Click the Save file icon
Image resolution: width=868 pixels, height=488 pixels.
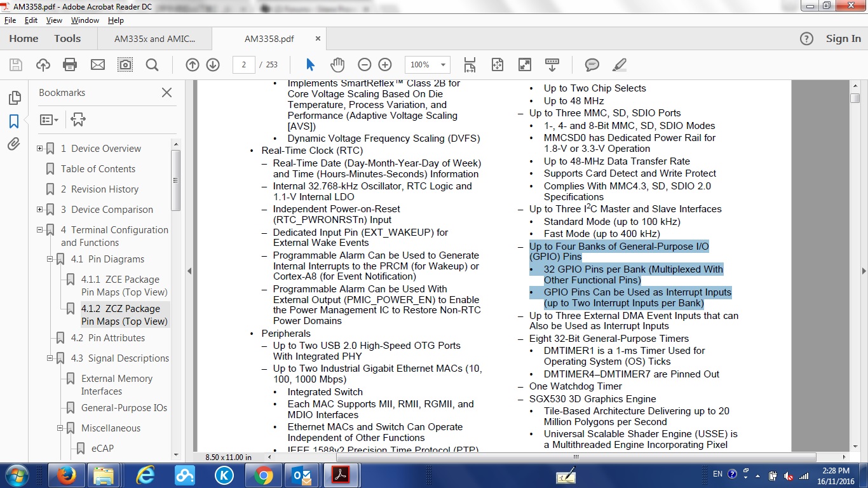click(x=16, y=65)
